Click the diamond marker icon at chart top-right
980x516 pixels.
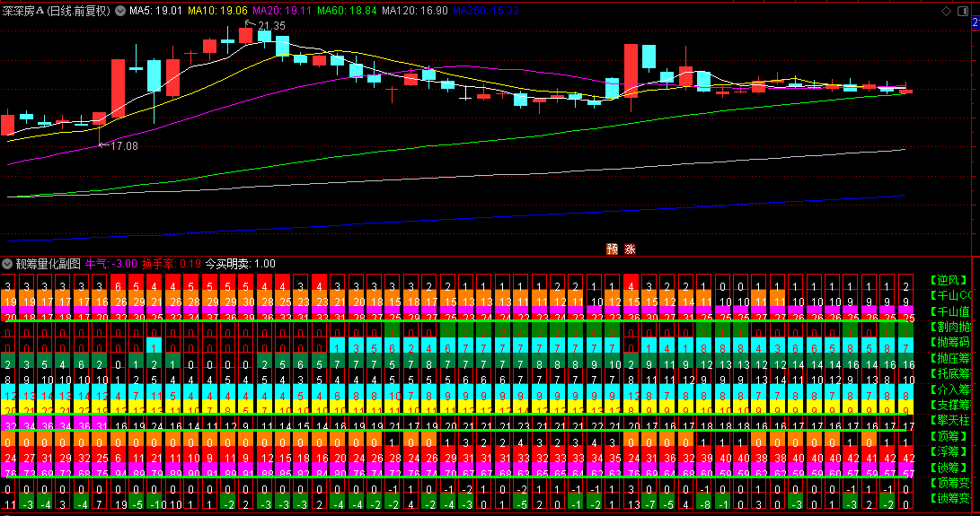click(946, 12)
